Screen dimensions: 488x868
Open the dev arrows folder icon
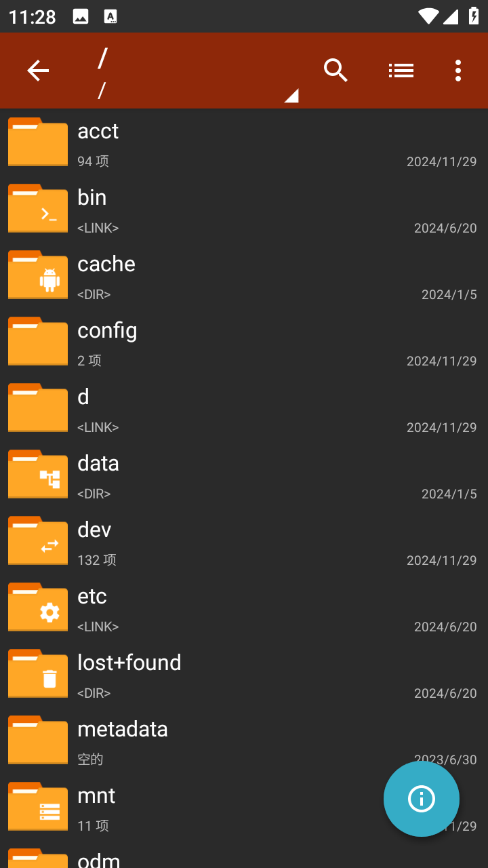[38, 541]
